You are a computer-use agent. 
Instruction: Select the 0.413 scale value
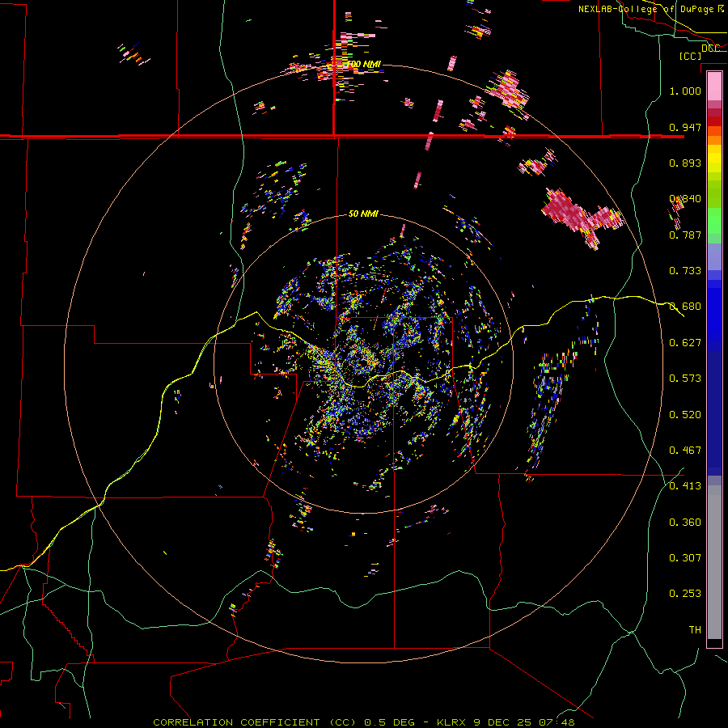[685, 486]
